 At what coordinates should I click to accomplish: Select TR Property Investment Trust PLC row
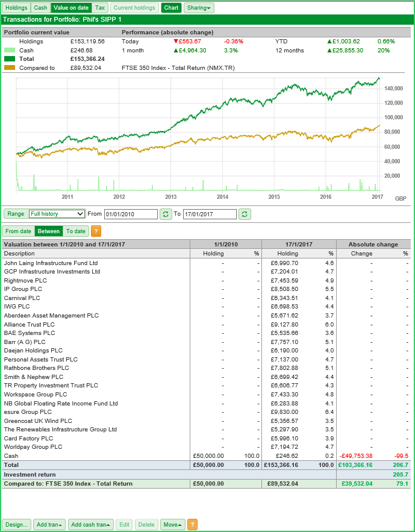click(206, 386)
